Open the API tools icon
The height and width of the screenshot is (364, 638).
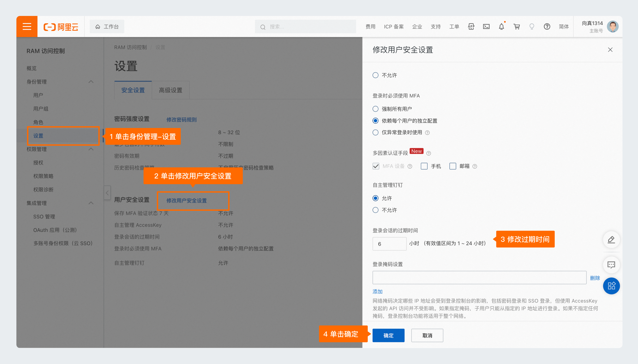pos(471,27)
